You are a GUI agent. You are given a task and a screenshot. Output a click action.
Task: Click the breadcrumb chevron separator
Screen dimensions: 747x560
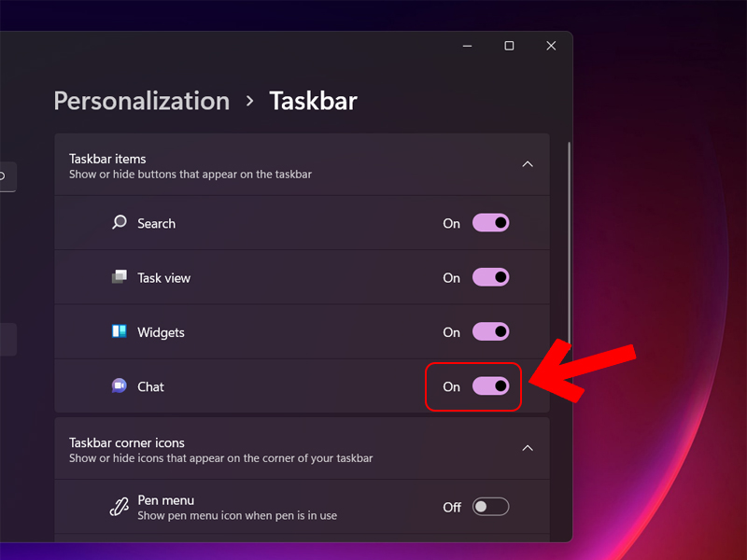click(249, 102)
